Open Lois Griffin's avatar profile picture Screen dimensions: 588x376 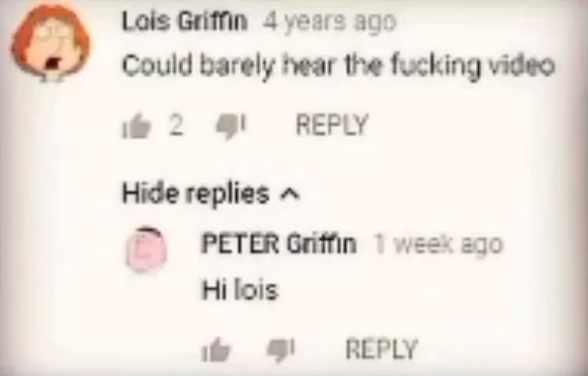click(x=52, y=42)
